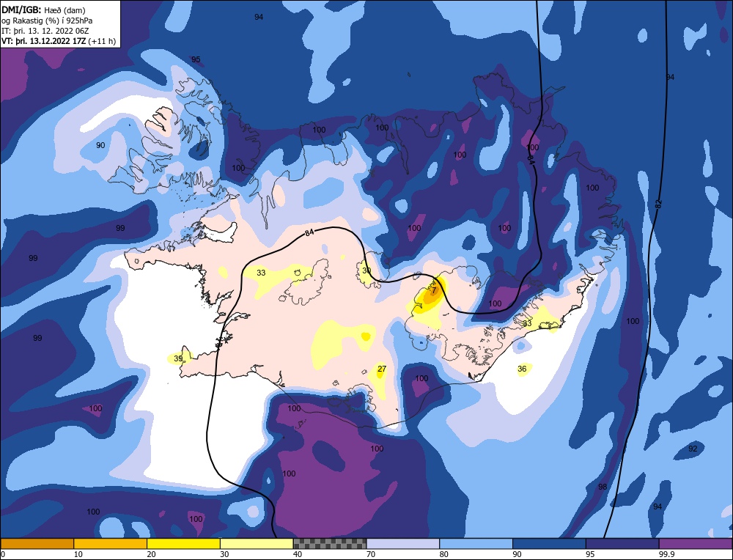Image resolution: width=733 pixels, height=560 pixels.
Task: Click the contour label '82' on the eastern isobar
Action: [659, 204]
